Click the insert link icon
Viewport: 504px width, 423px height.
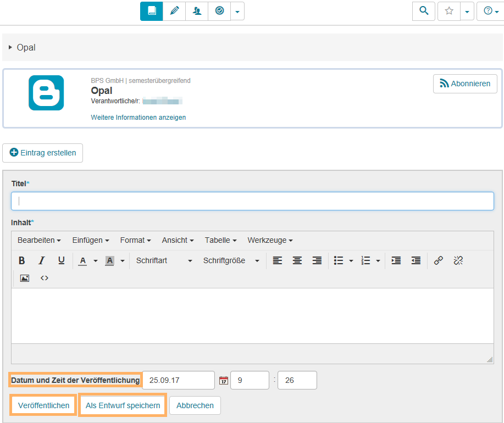(438, 261)
